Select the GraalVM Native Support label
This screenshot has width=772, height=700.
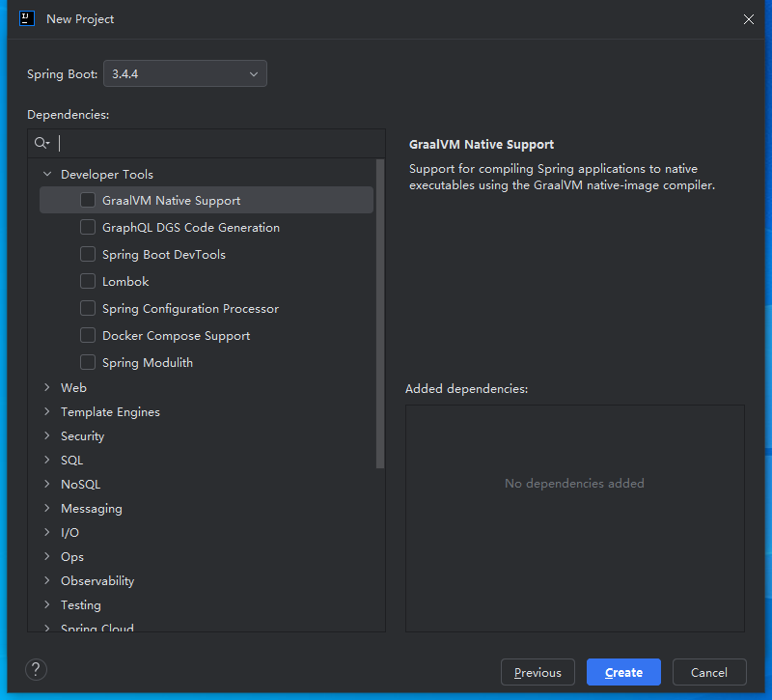[172, 201]
